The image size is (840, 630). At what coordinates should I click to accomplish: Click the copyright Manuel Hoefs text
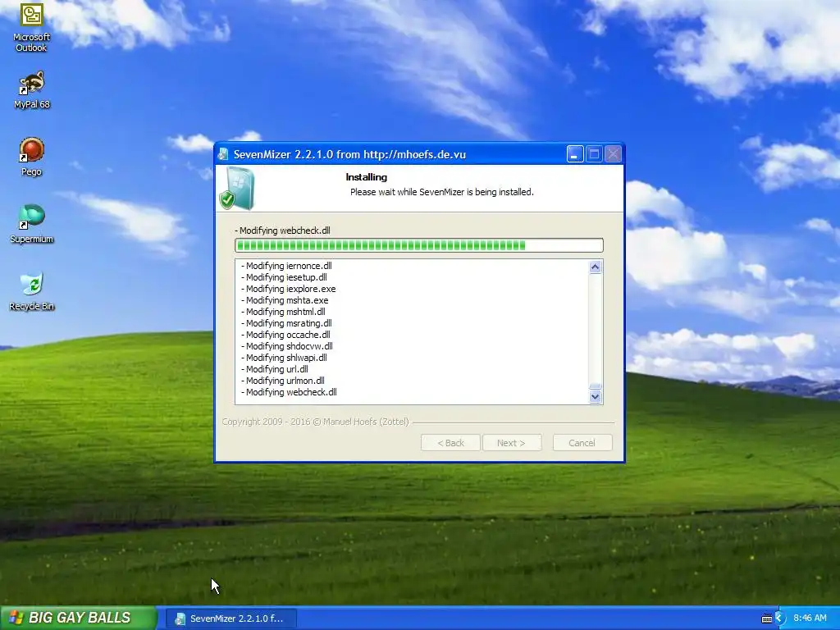316,422
